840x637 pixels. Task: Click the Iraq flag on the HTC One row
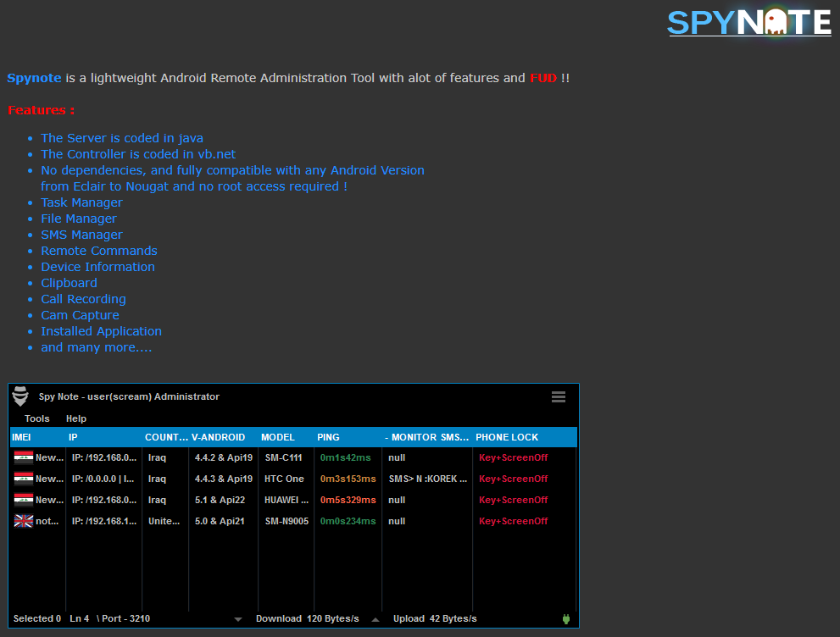point(23,479)
